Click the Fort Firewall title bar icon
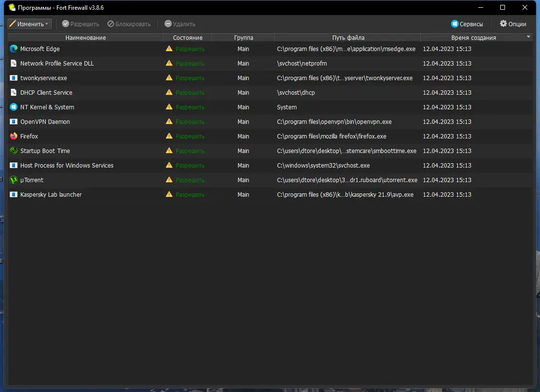540x392 pixels. click(12, 7)
